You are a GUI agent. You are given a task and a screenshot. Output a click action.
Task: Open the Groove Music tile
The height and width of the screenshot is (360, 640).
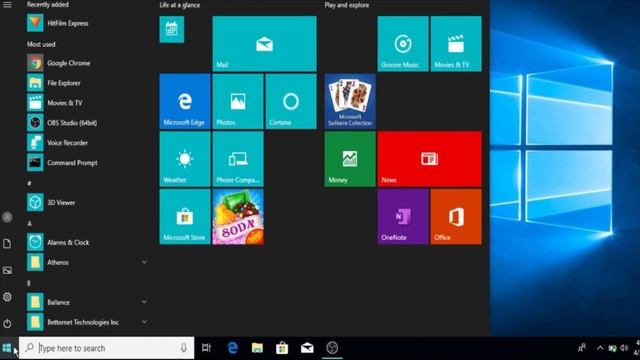(403, 44)
